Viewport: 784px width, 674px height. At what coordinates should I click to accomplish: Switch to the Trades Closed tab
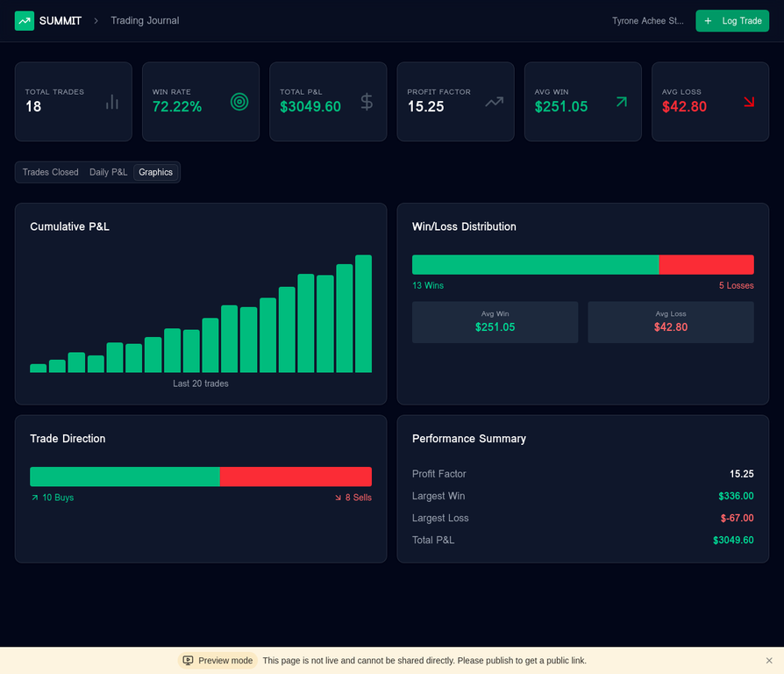[x=49, y=172]
